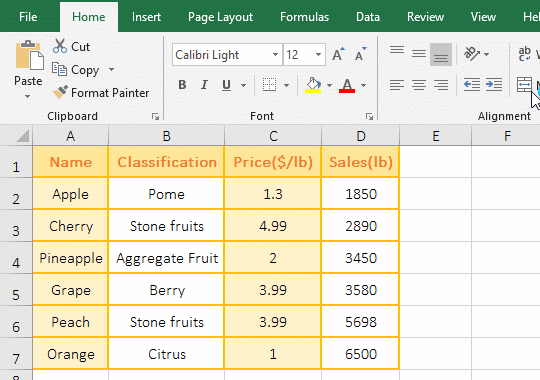The height and width of the screenshot is (380, 540).
Task: Switch to the Insert tab
Action: 146,17
